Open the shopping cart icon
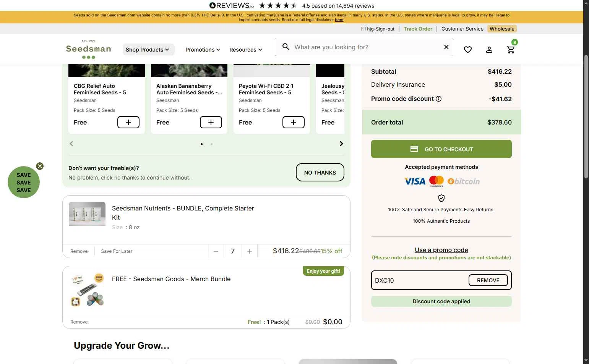Viewport: 589px width, 364px height. [511, 50]
